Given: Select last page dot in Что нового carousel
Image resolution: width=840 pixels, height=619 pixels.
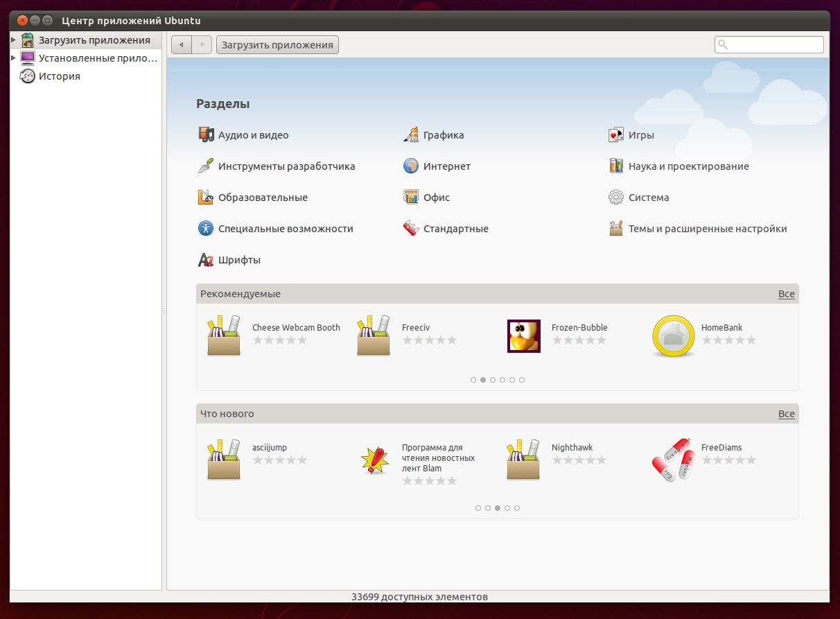Looking at the screenshot, I should [x=517, y=508].
